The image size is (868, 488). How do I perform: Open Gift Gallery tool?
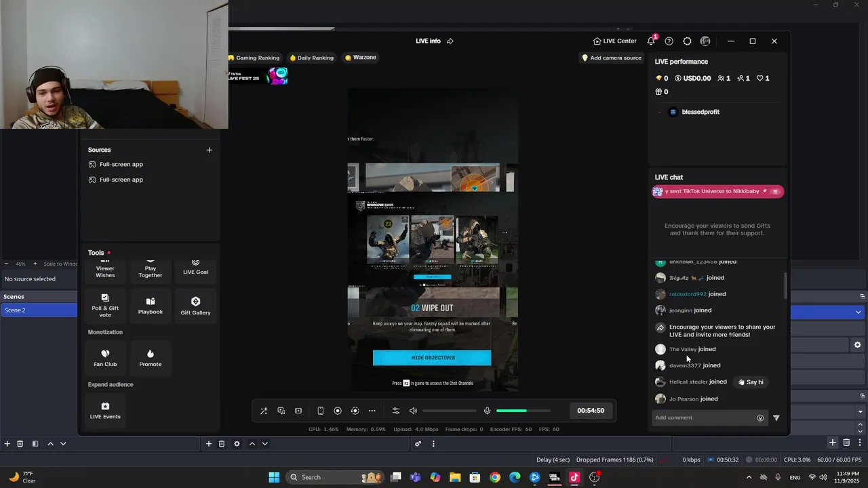(x=195, y=306)
